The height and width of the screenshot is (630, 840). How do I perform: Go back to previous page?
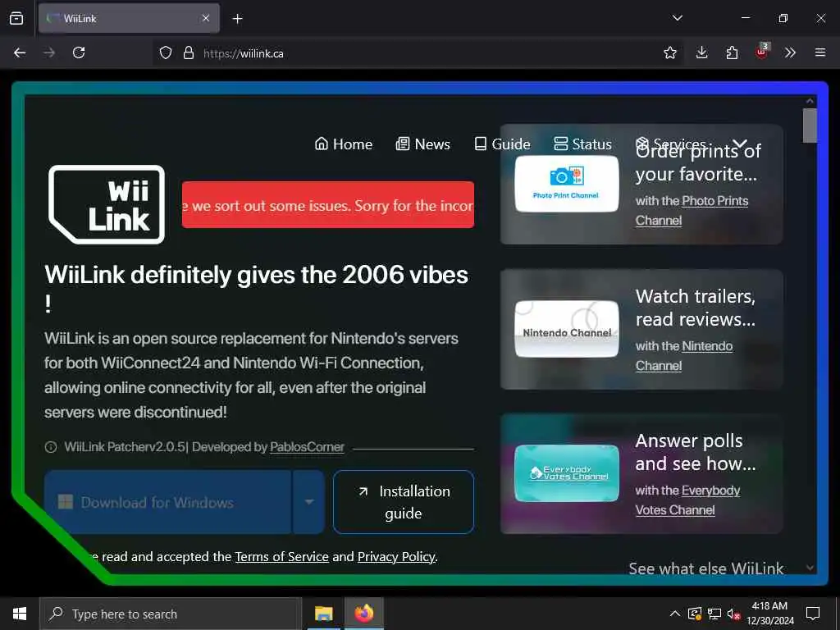[20, 52]
